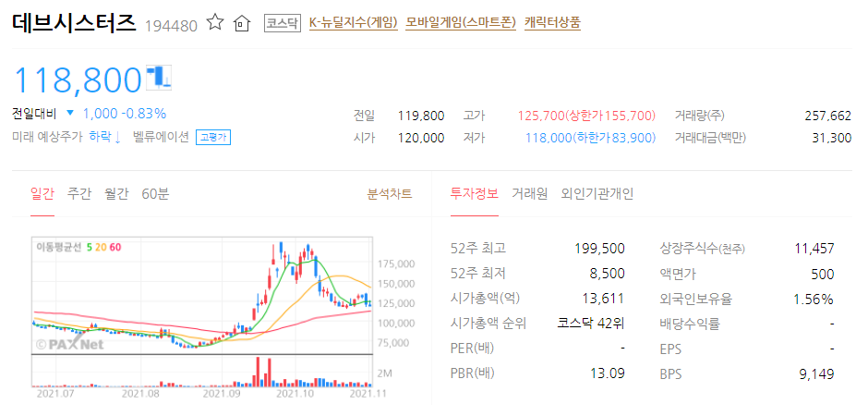The width and height of the screenshot is (868, 416).
Task: Click the stock code 194480
Action: (x=171, y=26)
